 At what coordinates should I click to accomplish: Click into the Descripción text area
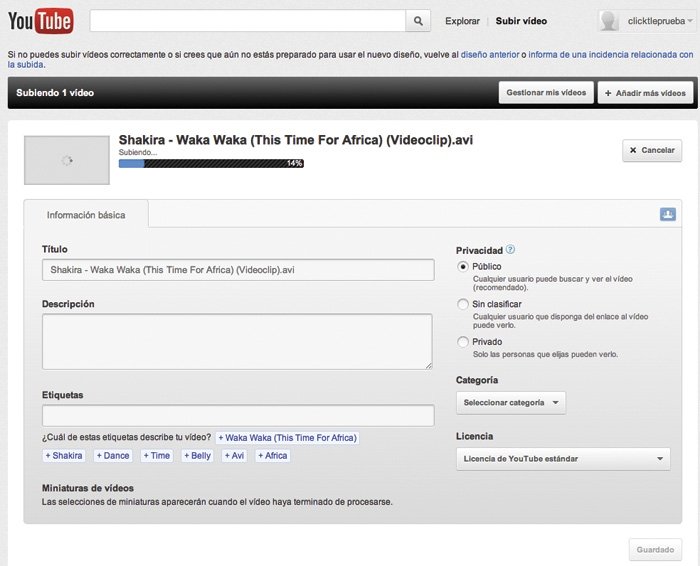(x=237, y=341)
